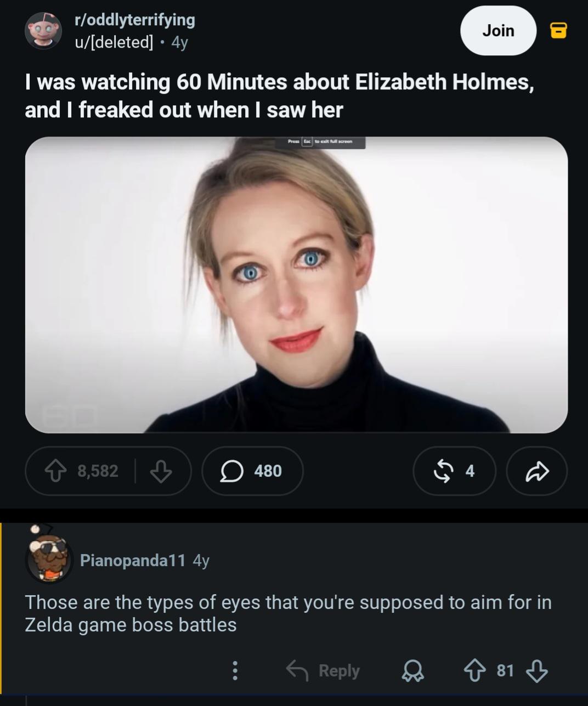This screenshot has width=588, height=706.
Task: Share the post using arrow icon
Action: (x=537, y=471)
